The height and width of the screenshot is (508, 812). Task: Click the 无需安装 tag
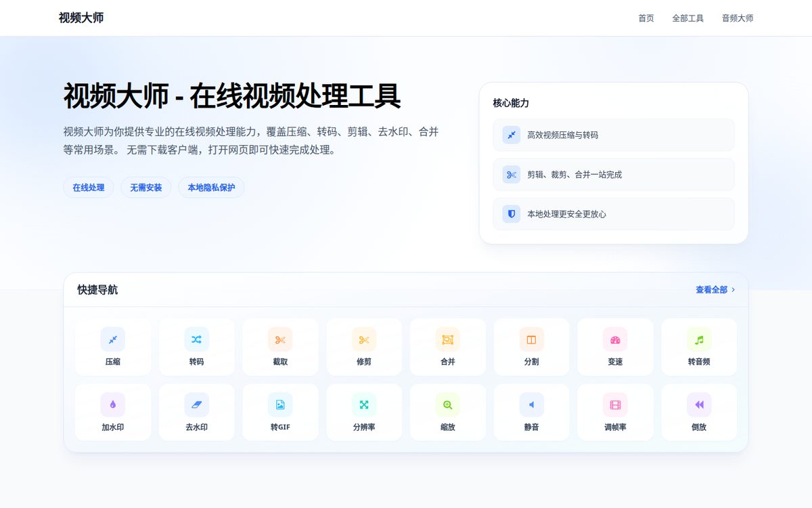(x=146, y=188)
